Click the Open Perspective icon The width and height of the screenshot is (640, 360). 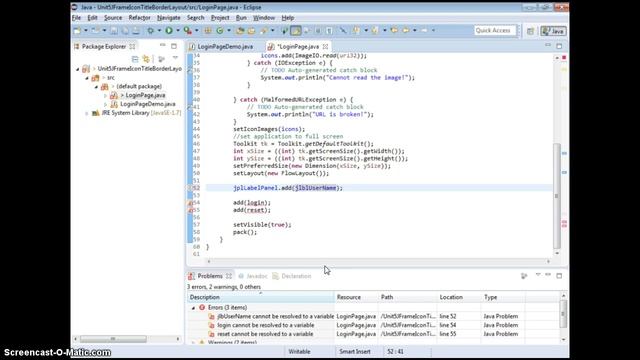(x=530, y=31)
